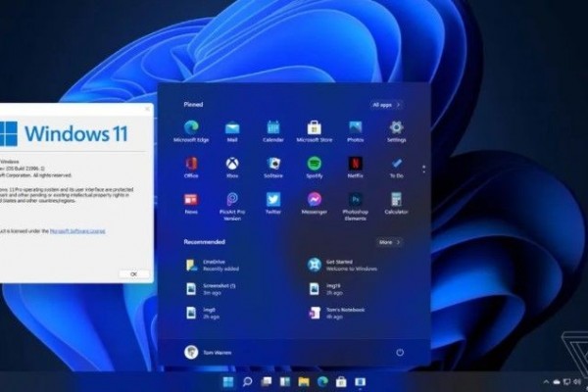Click the Start button on the taskbar
The height and width of the screenshot is (392, 588).
[x=228, y=382]
